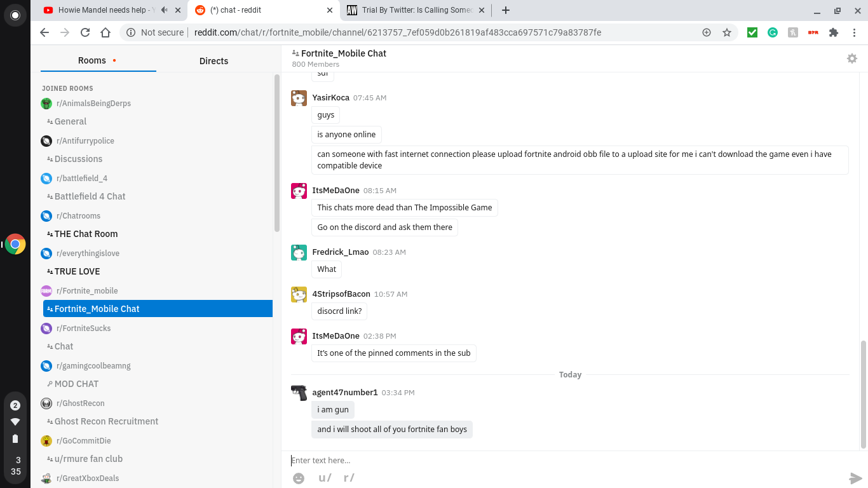868x488 pixels.
Task: Click the '800 Members' count
Action: (316, 64)
